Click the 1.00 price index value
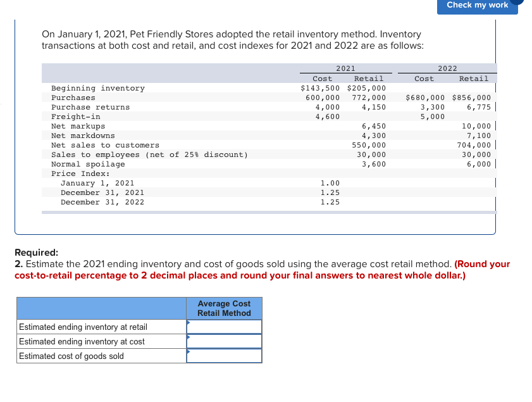Viewport: 532px width, 402px height. (330, 184)
